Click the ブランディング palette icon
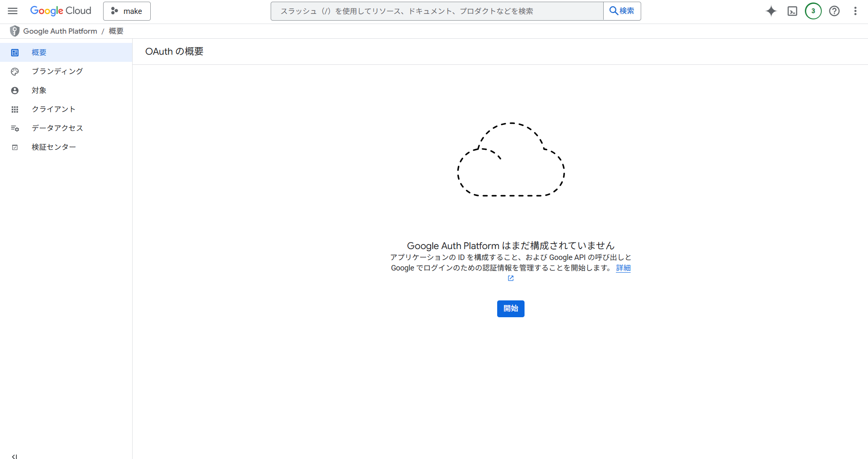Viewport: 868px width, 459px height. tap(15, 72)
